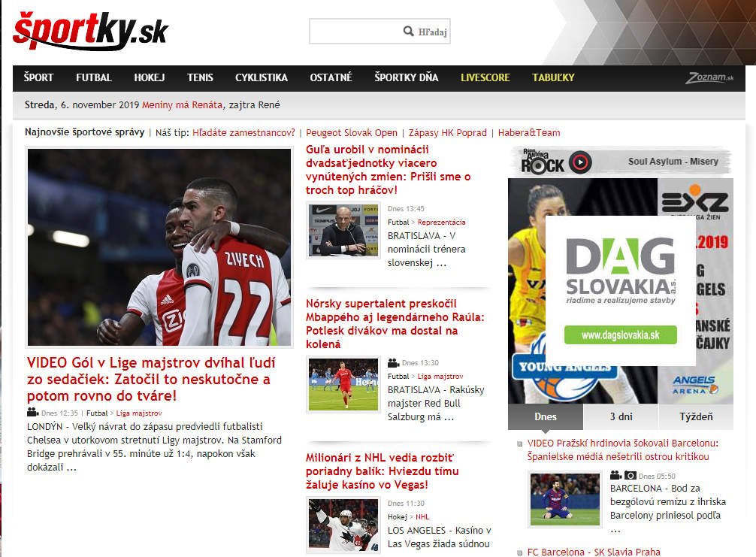Open the Ziyech number 22 article photo
This screenshot has height=557, width=756.
159,247
